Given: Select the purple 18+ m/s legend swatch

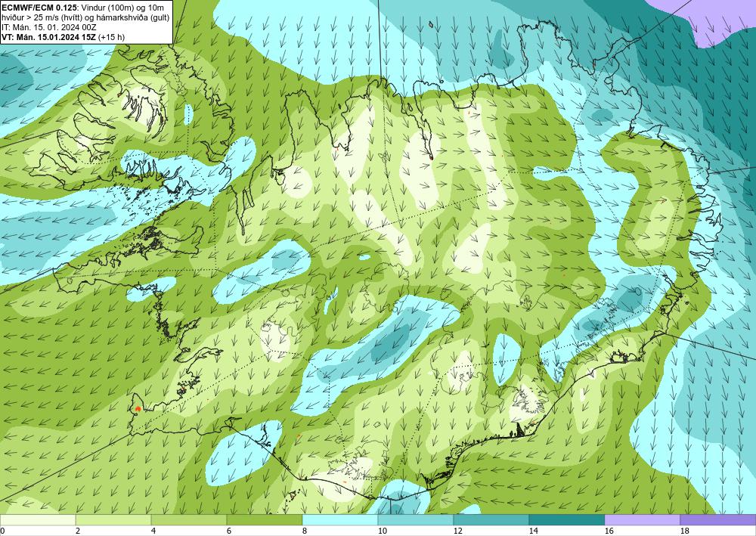Looking at the screenshot, I should (x=718, y=519).
